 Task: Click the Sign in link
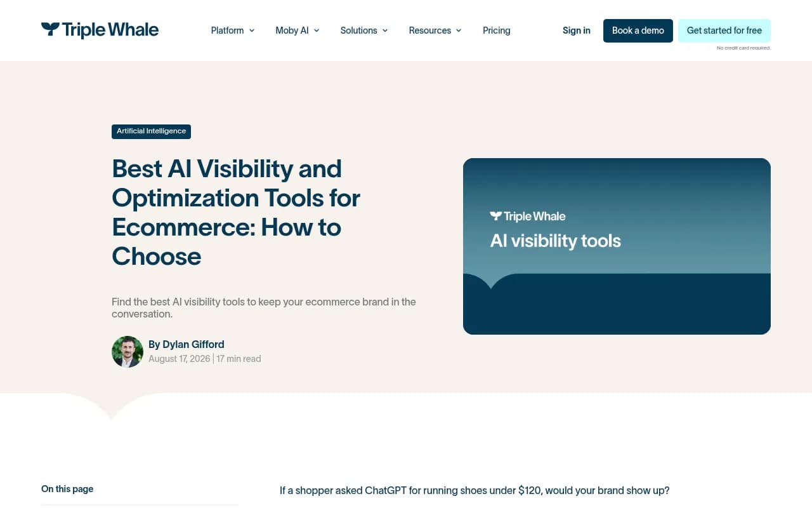(577, 30)
